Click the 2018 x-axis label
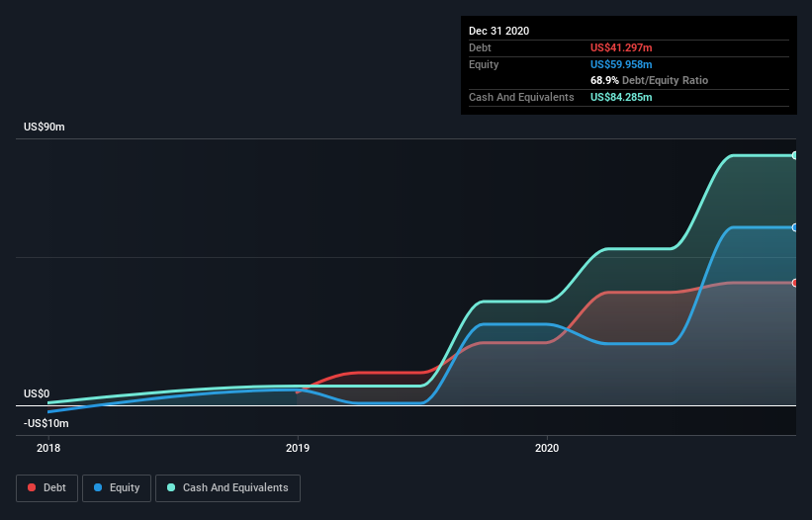The height and width of the screenshot is (520, 812). [x=48, y=448]
